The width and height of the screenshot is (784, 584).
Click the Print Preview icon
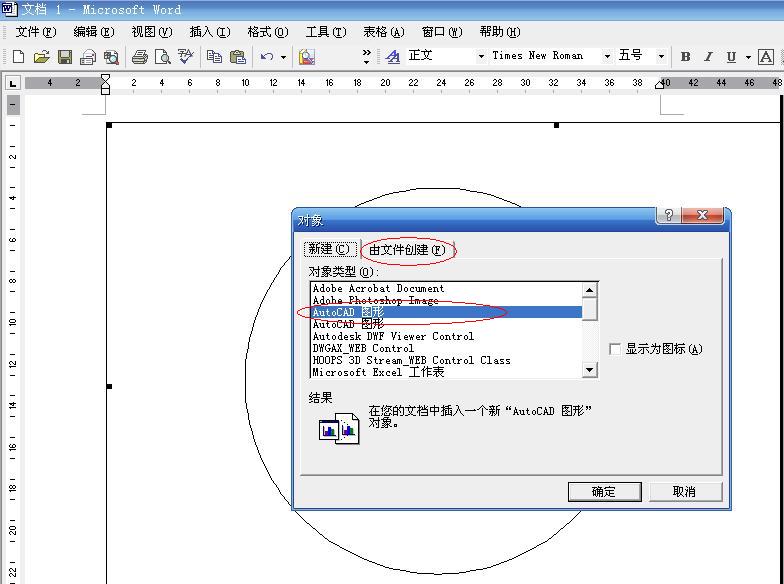pos(162,56)
